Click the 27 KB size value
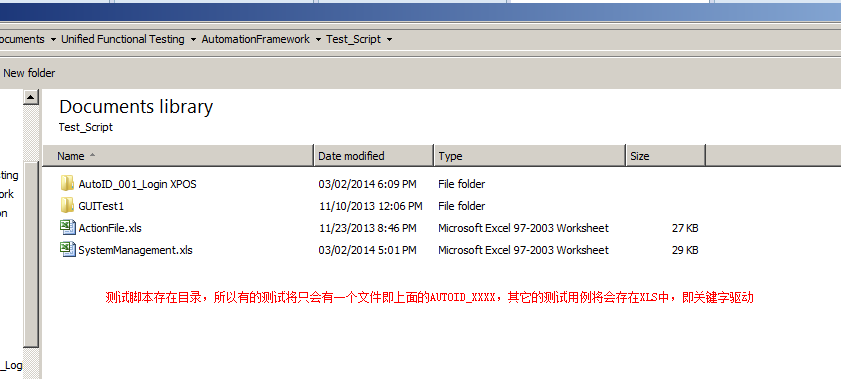Viewport: 841px width, 379px height. coord(685,228)
